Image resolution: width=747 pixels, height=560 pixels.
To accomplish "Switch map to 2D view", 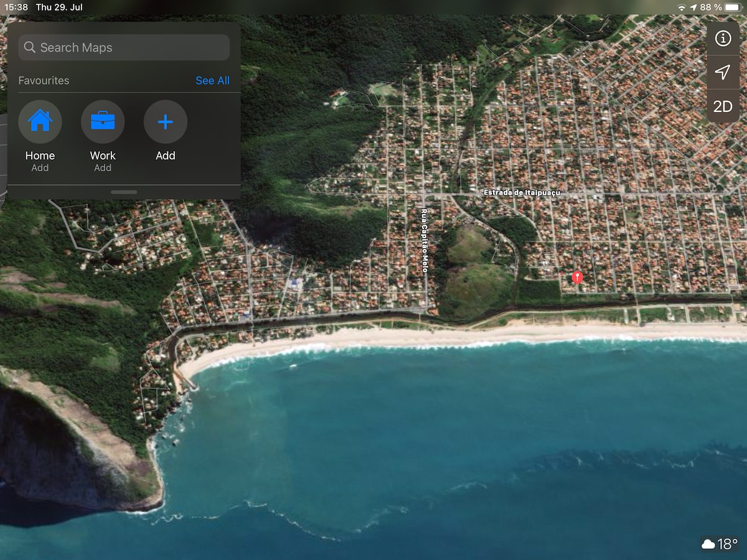I will click(x=723, y=106).
